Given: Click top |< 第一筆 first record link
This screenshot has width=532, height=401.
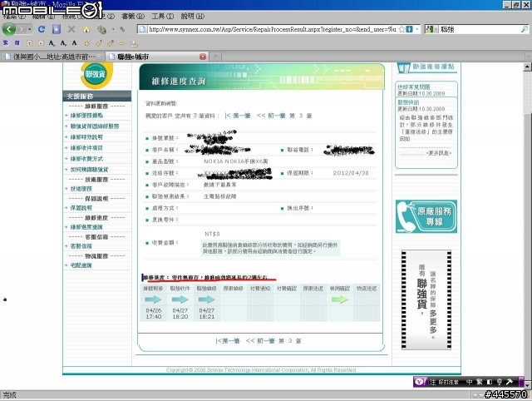Looking at the screenshot, I should [x=238, y=116].
